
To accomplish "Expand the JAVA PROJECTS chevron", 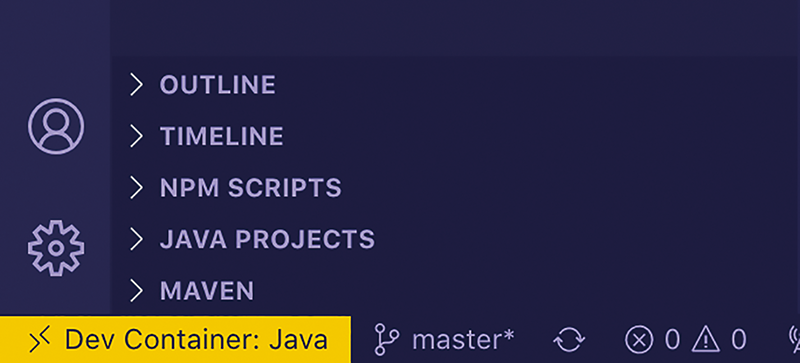I will [136, 239].
